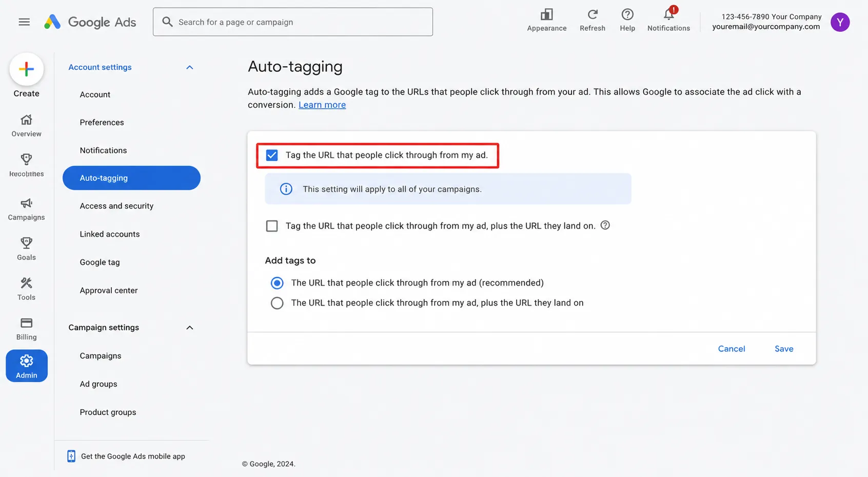Open Linked accounts
Image resolution: width=868 pixels, height=477 pixels.
click(x=110, y=234)
